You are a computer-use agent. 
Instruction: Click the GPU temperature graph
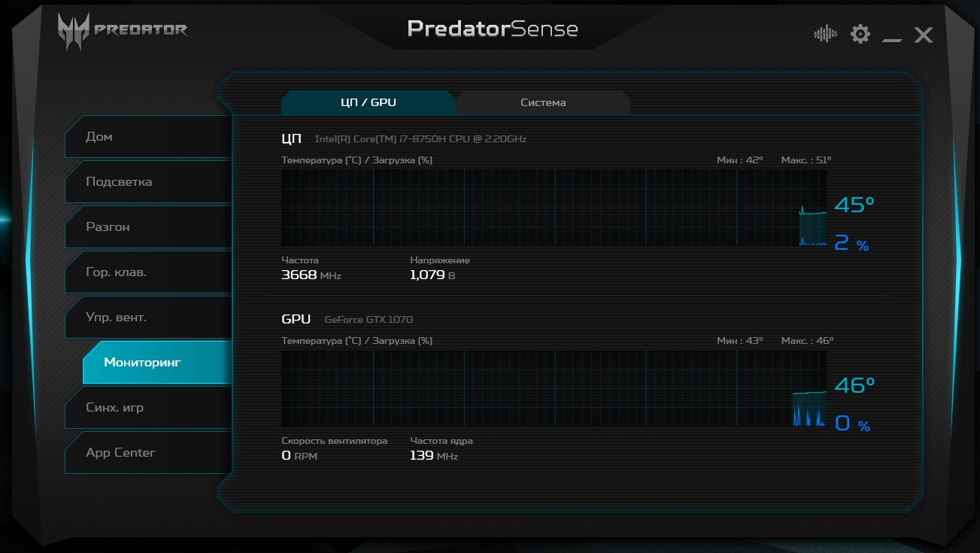coord(554,388)
